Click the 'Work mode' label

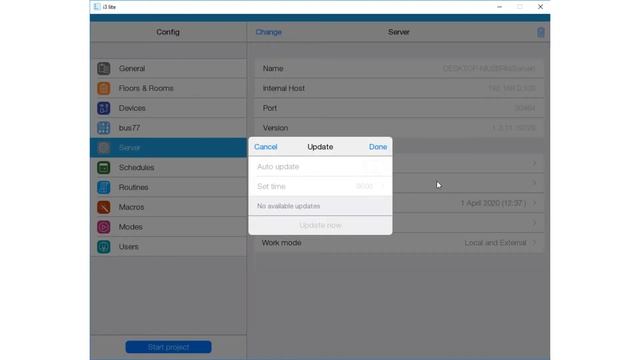pyautogui.click(x=282, y=243)
